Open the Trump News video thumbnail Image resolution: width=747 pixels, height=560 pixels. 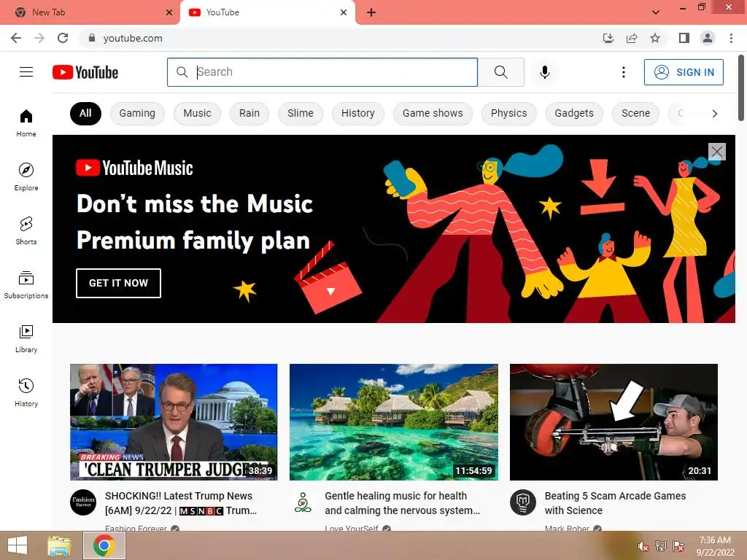point(174,422)
